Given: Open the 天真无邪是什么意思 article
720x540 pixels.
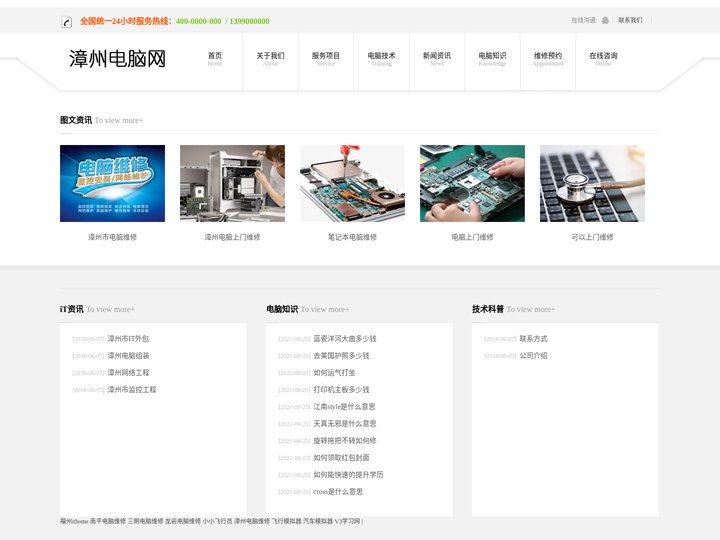Looking at the screenshot, I should pyautogui.click(x=345, y=423).
